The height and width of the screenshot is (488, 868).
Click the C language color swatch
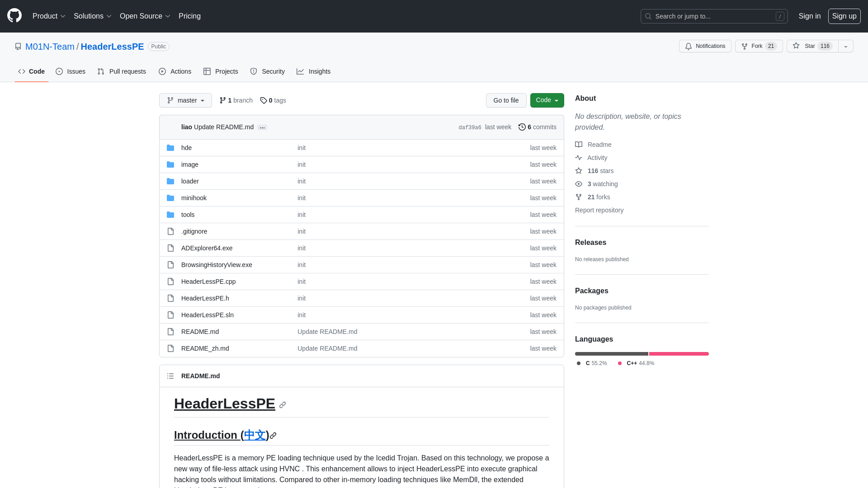click(x=579, y=363)
